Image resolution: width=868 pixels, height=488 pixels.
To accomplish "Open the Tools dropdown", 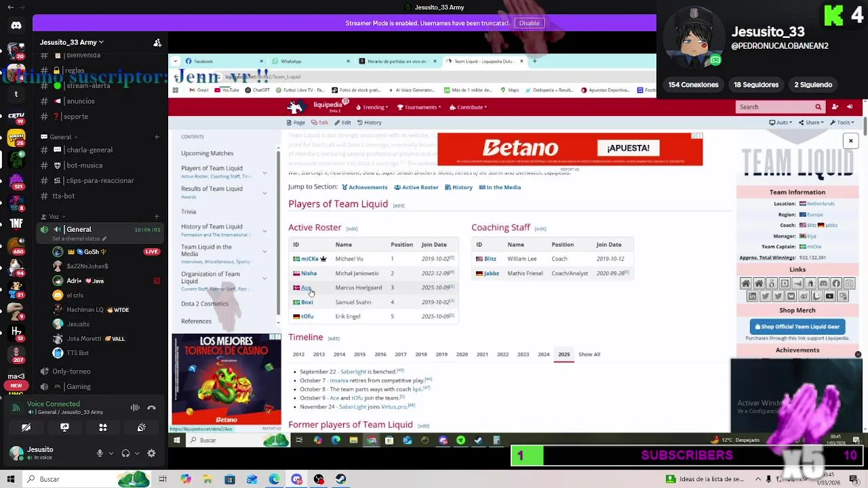I will tap(842, 123).
